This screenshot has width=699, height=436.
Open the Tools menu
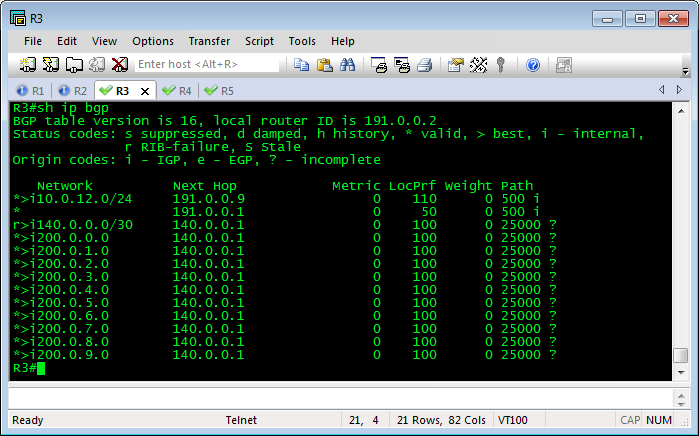(x=302, y=41)
